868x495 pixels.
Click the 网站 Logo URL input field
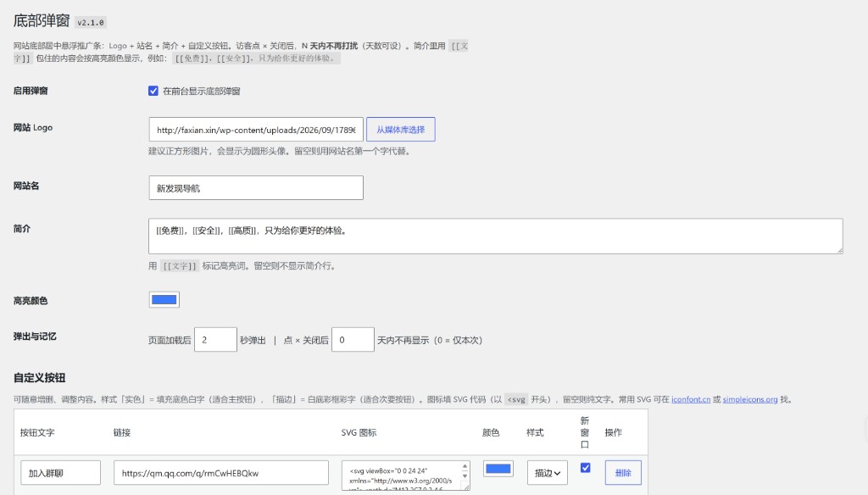[x=256, y=130]
